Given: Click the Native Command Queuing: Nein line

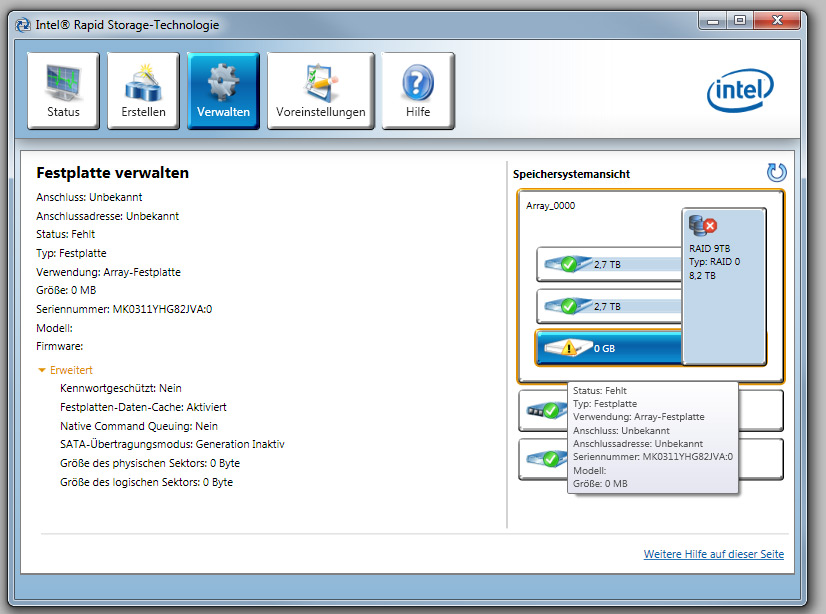Looking at the screenshot, I should (x=139, y=426).
